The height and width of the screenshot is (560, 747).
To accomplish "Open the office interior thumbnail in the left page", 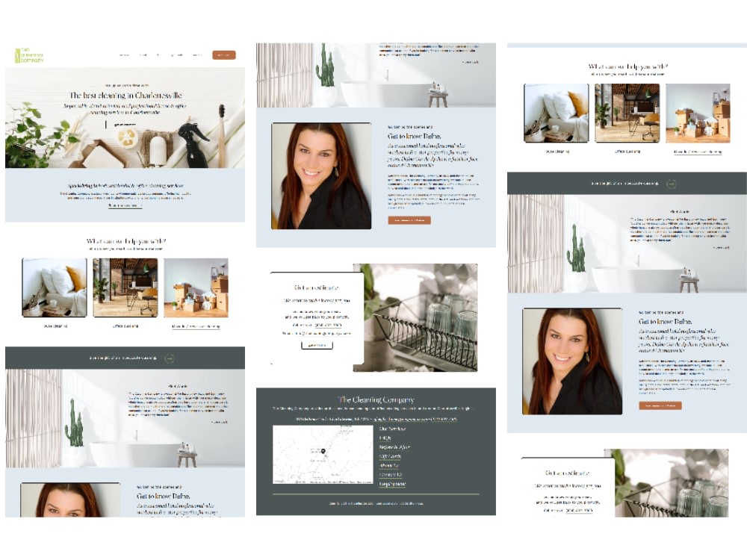I will (125, 287).
